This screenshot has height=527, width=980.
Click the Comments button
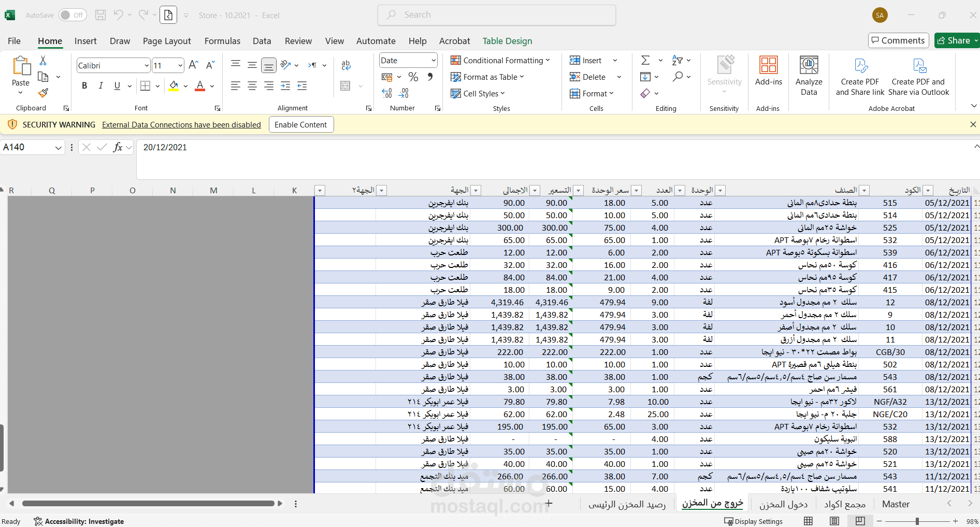click(898, 40)
